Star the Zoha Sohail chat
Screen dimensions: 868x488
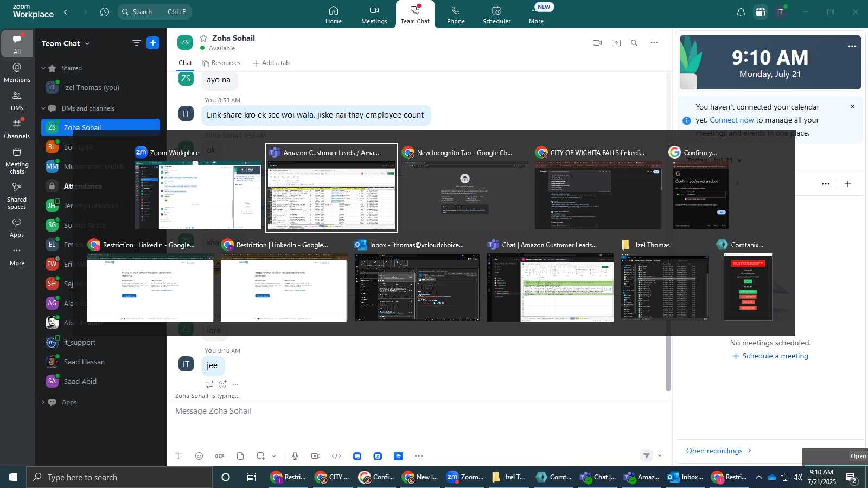(203, 38)
